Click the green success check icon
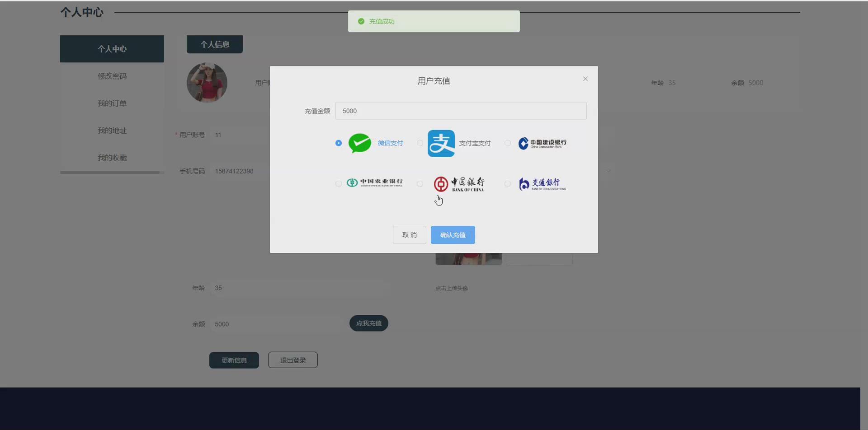Image resolution: width=868 pixels, height=430 pixels. click(x=361, y=21)
